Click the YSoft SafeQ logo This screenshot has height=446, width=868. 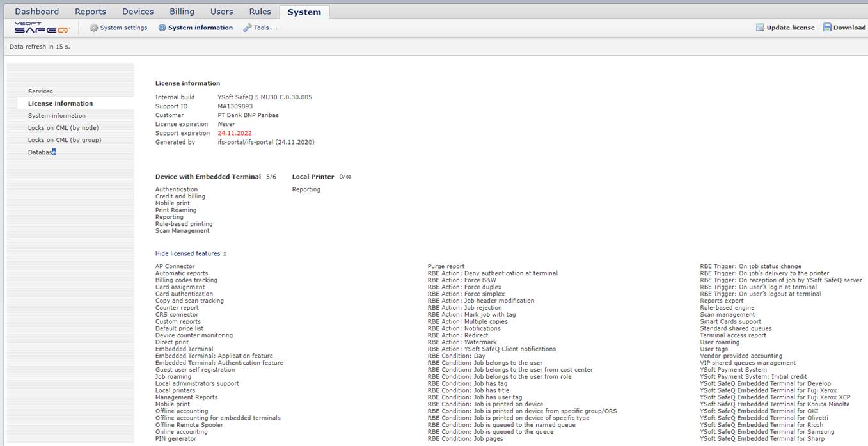point(42,28)
